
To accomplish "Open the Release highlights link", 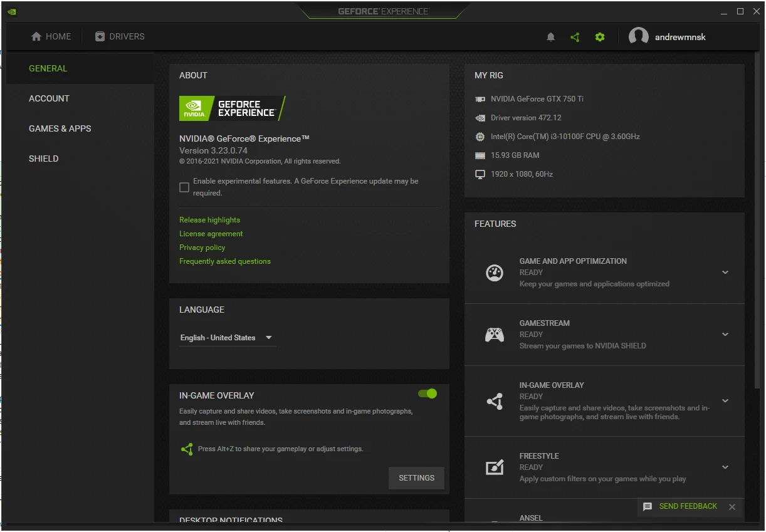I will click(x=209, y=220).
